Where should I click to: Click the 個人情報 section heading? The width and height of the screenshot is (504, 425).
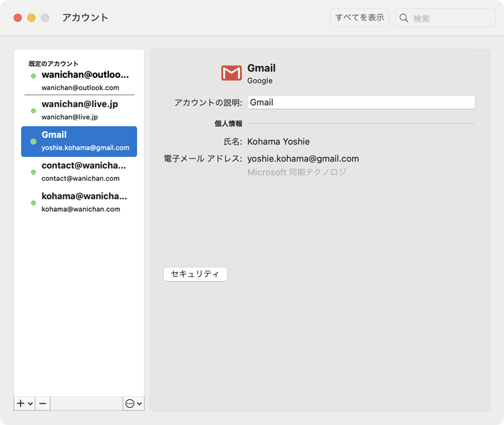tap(228, 123)
